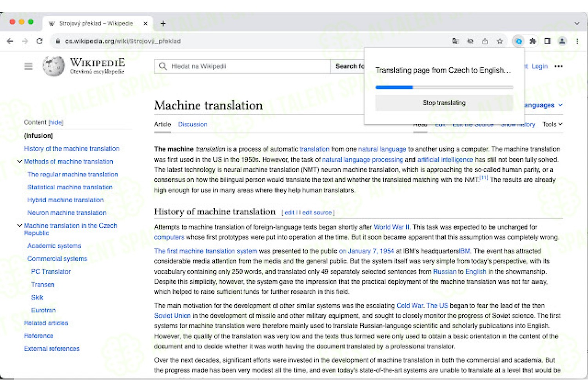Click the address bar URL
588x392 pixels.
pyautogui.click(x=123, y=41)
